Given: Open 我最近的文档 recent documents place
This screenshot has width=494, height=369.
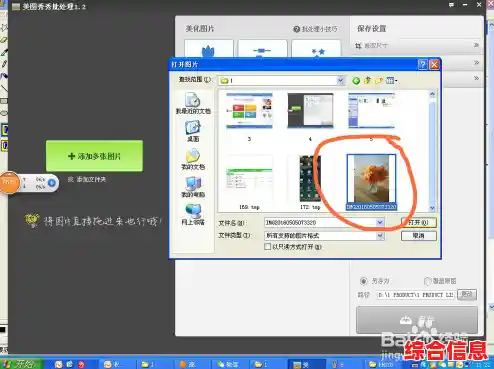Looking at the screenshot, I should (x=193, y=103).
